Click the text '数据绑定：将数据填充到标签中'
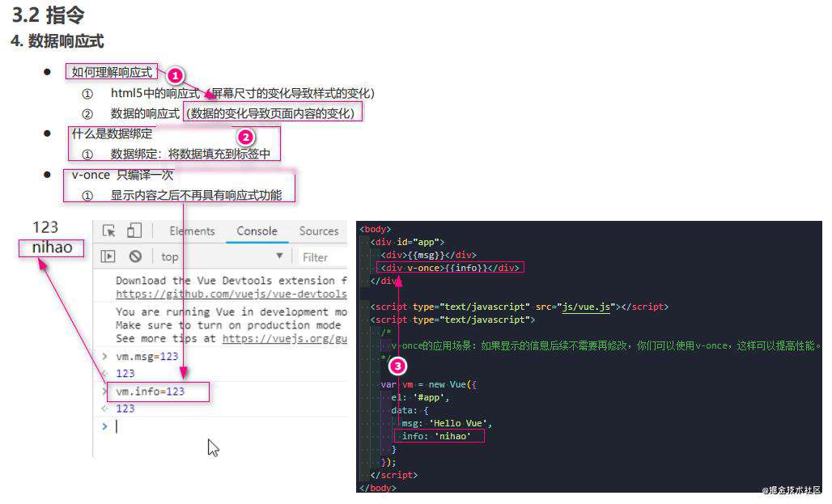This screenshot has height=504, width=832. [190, 154]
